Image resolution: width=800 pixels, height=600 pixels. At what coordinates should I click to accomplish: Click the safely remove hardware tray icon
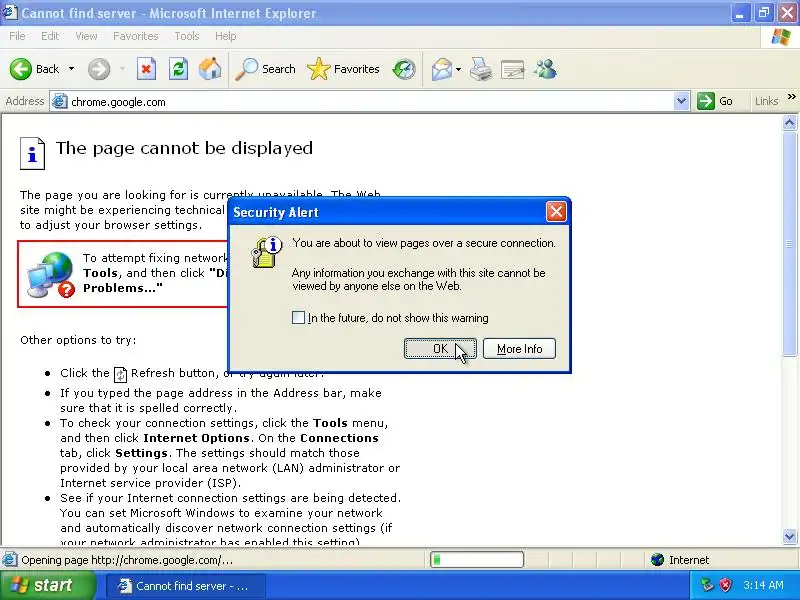pos(707,585)
